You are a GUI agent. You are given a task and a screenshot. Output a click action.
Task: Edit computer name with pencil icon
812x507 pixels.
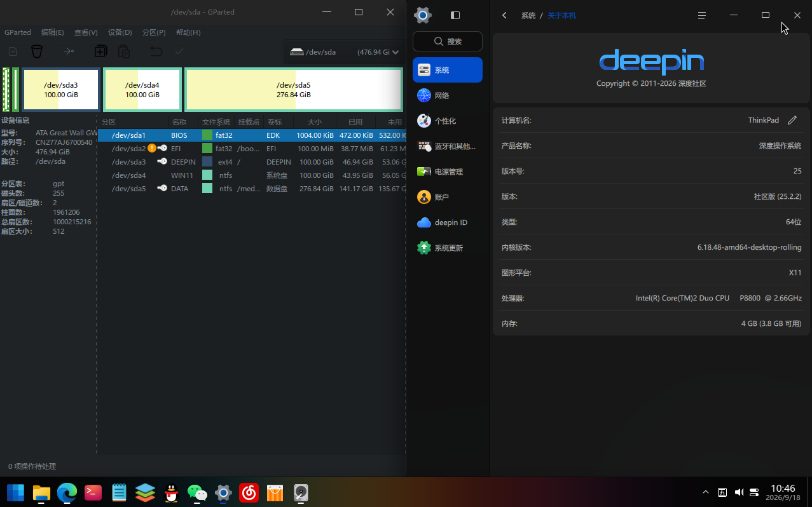pos(792,120)
